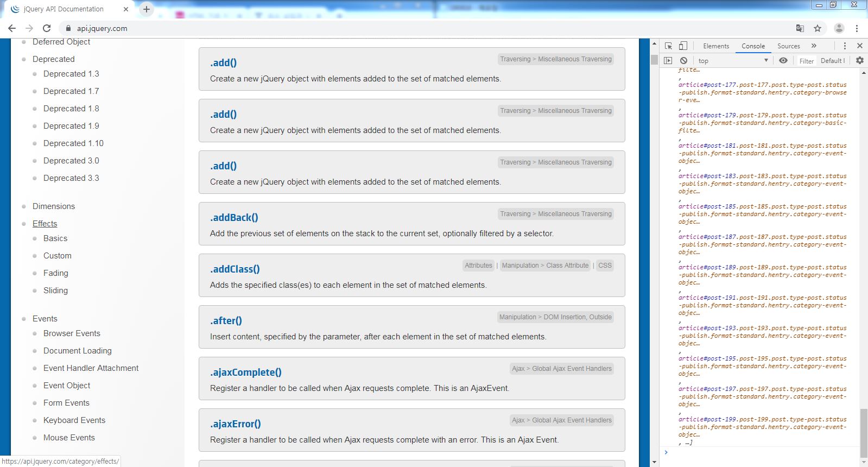The height and width of the screenshot is (467, 868).
Task: Open the .ajaxComplete() entry
Action: click(x=246, y=372)
